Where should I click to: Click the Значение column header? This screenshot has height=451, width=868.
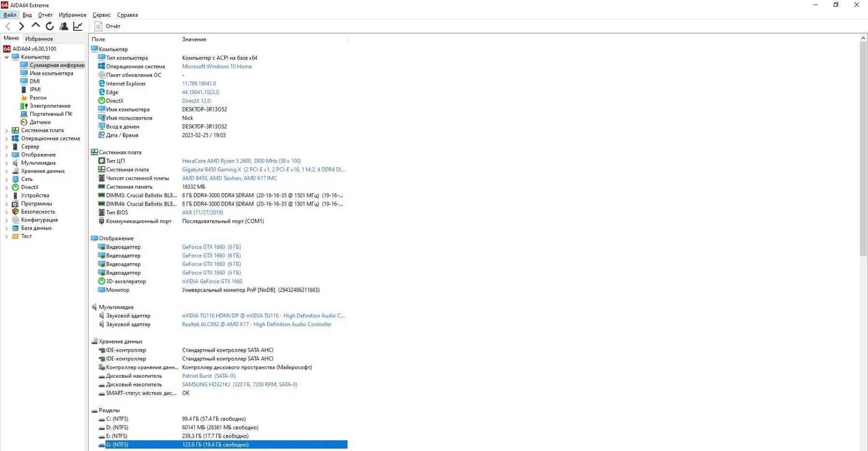(263, 39)
